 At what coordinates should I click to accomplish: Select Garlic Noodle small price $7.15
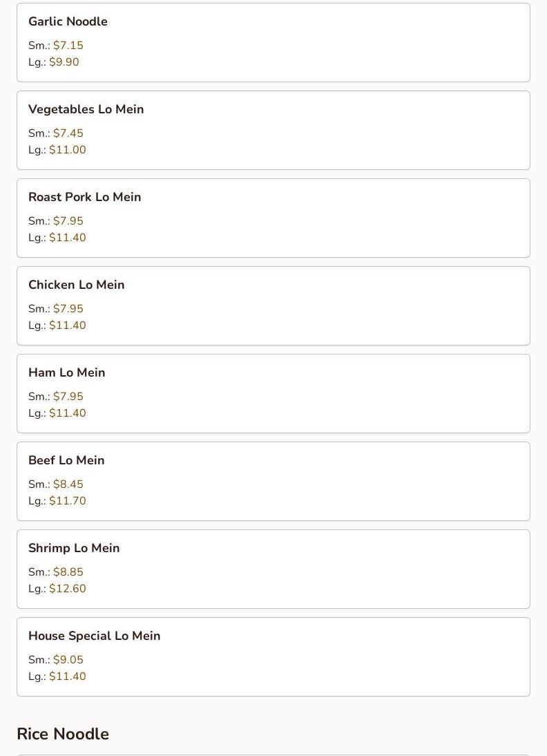tap(68, 46)
